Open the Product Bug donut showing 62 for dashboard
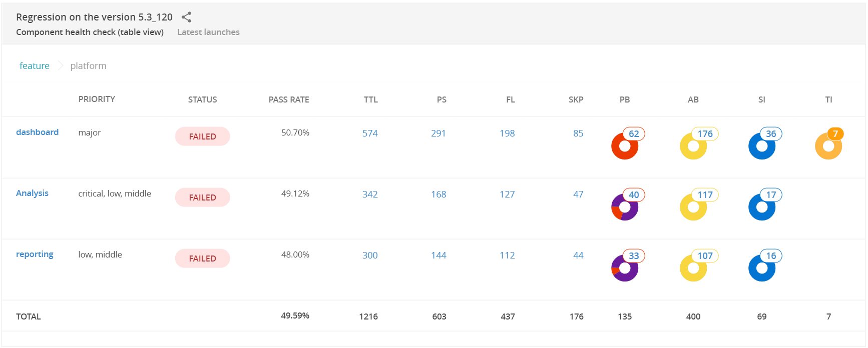The width and height of the screenshot is (868, 348). 625,144
